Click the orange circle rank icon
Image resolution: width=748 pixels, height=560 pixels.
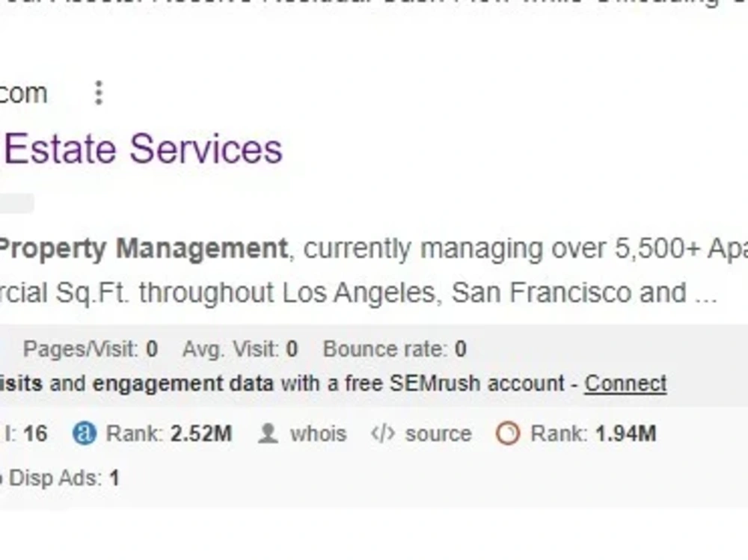coord(508,434)
